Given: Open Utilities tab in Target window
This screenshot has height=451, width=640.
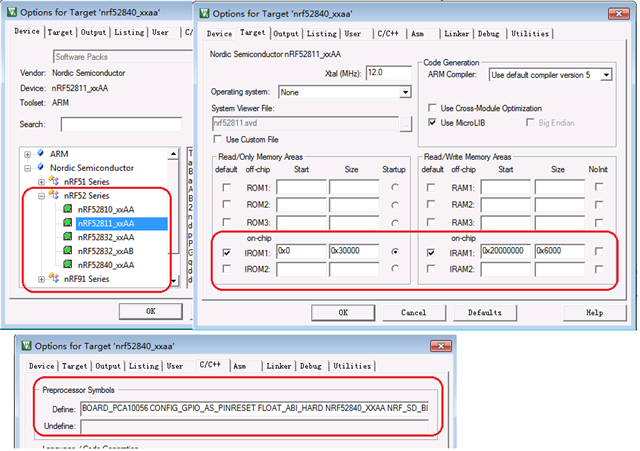Looking at the screenshot, I should tap(530, 34).
